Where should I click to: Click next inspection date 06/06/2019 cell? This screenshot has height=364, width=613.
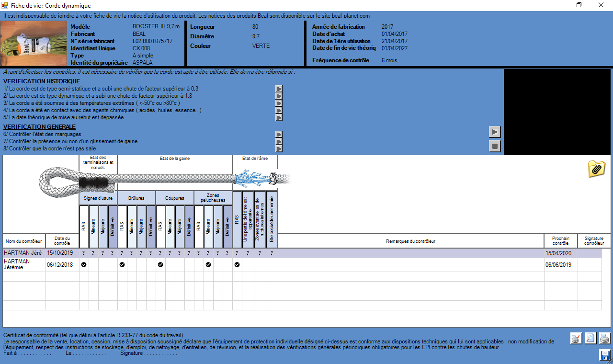[x=558, y=265]
